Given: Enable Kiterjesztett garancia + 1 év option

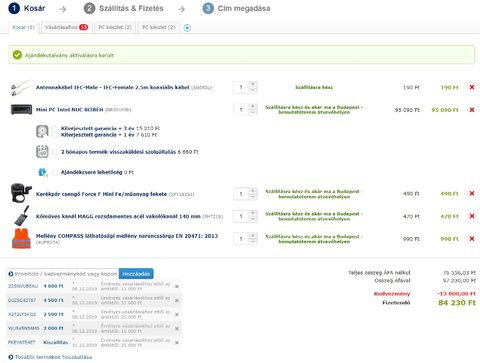Looking at the screenshot, I should (x=55, y=135).
